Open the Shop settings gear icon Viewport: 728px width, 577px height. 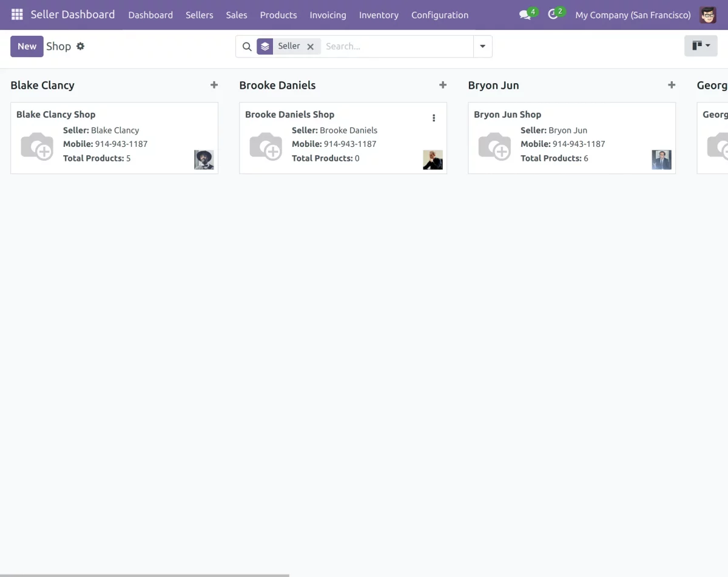pyautogui.click(x=80, y=46)
